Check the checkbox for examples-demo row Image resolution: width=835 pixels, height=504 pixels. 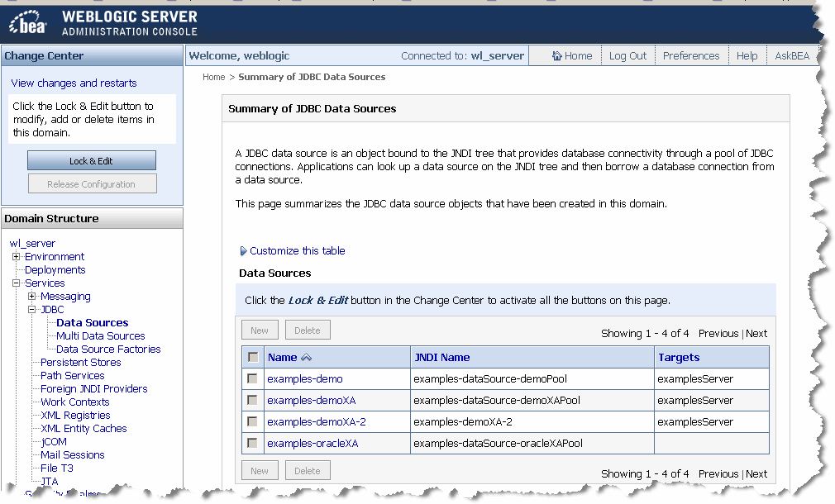pos(254,378)
